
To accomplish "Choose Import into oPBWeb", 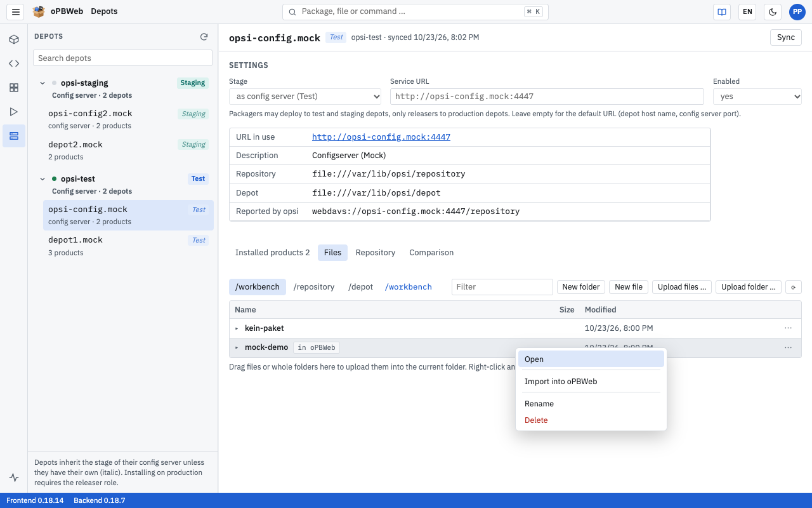I will 591,382.
